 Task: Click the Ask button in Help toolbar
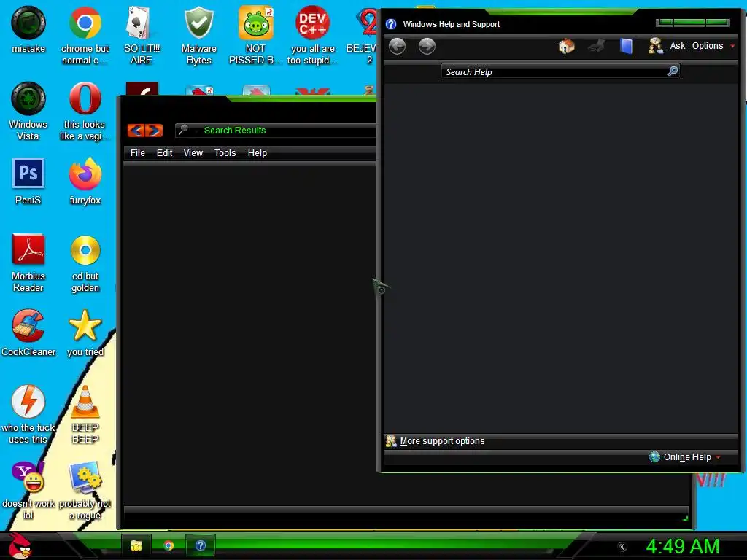tap(667, 46)
